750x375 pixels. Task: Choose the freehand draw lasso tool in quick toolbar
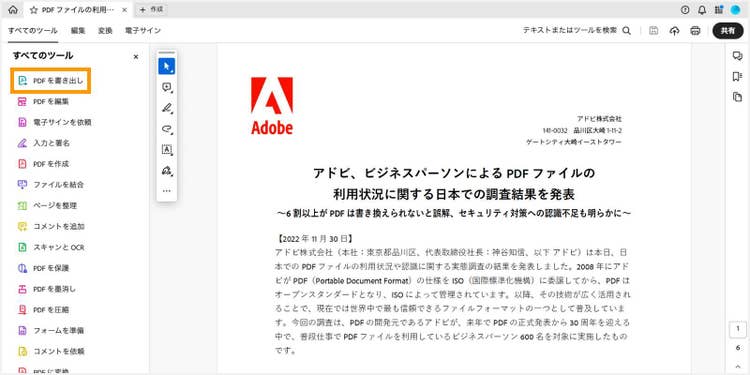pos(166,129)
